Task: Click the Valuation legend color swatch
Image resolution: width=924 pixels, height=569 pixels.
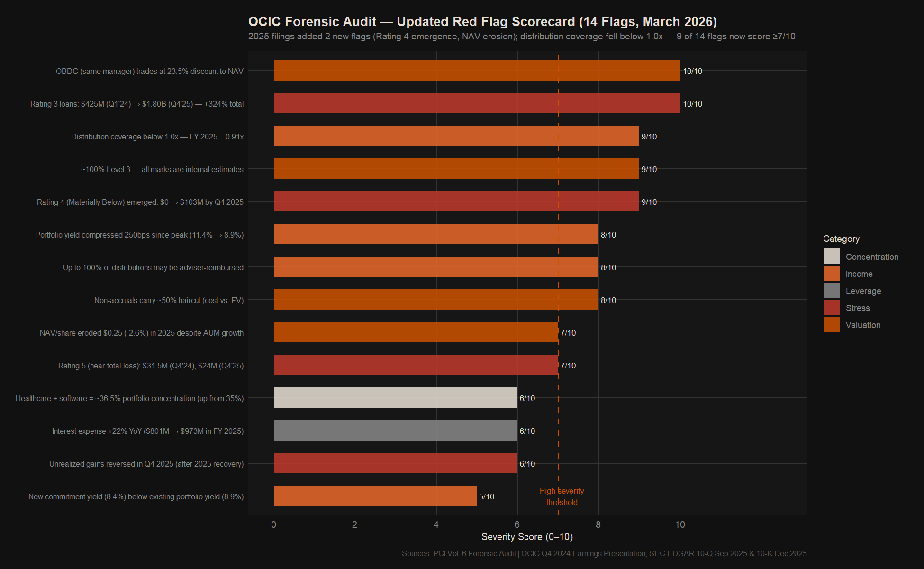Action: tap(832, 325)
